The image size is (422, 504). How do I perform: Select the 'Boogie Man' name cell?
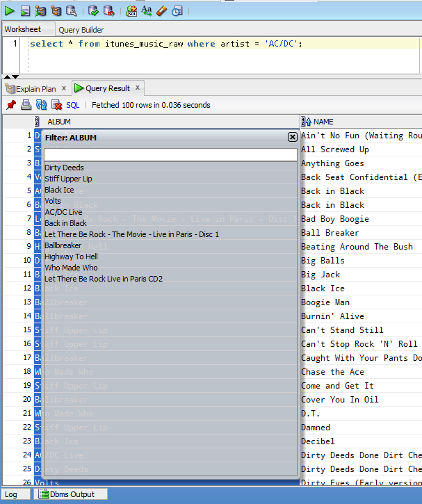click(361, 302)
